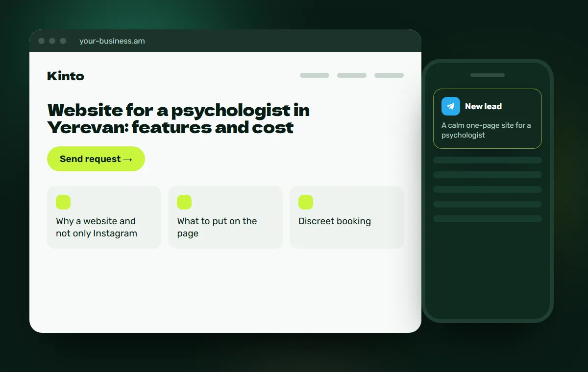
Task: Click the your-business.am address text
Action: point(112,41)
